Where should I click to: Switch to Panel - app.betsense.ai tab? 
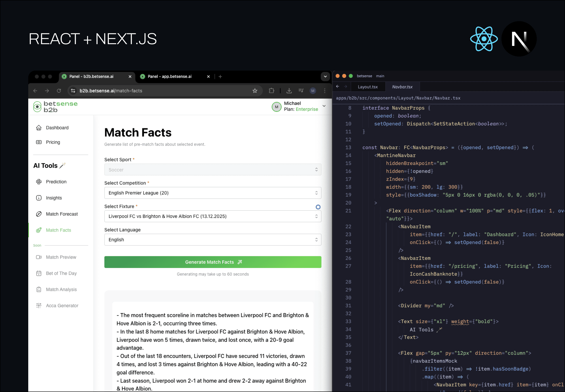(169, 77)
